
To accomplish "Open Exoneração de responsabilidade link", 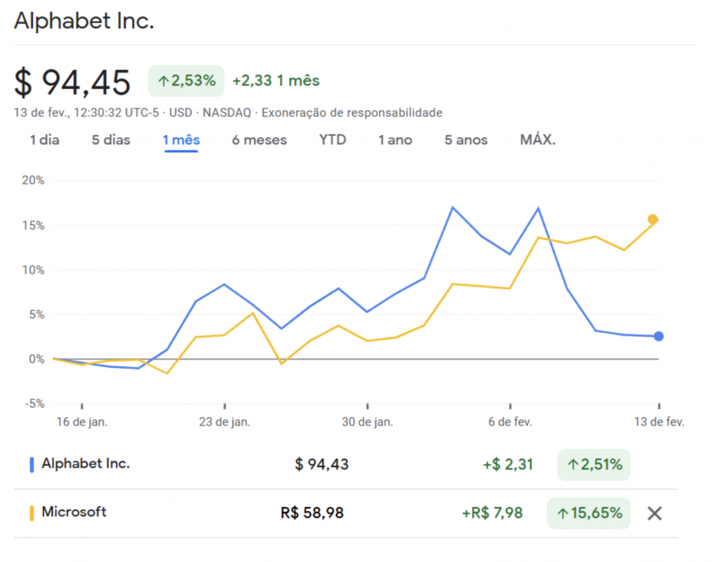I will point(352,113).
